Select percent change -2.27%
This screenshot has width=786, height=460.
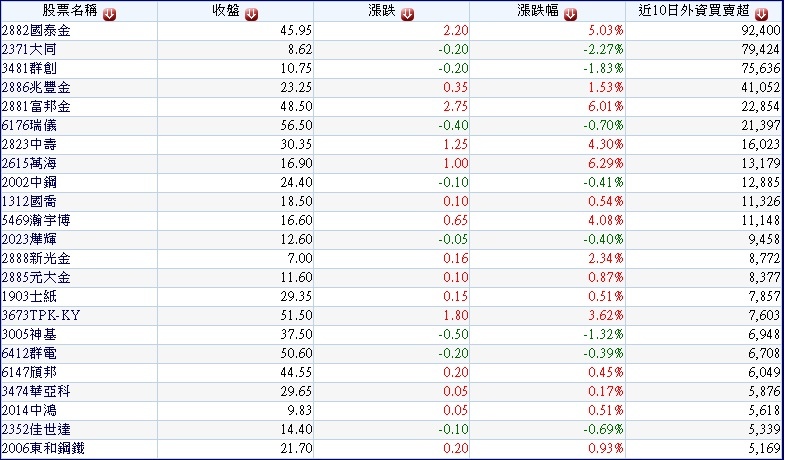(x=603, y=50)
